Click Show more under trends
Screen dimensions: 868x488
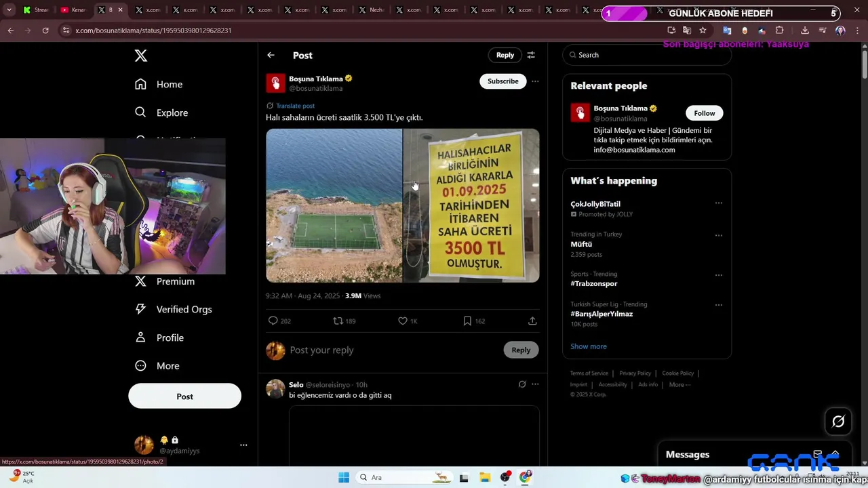click(x=589, y=346)
